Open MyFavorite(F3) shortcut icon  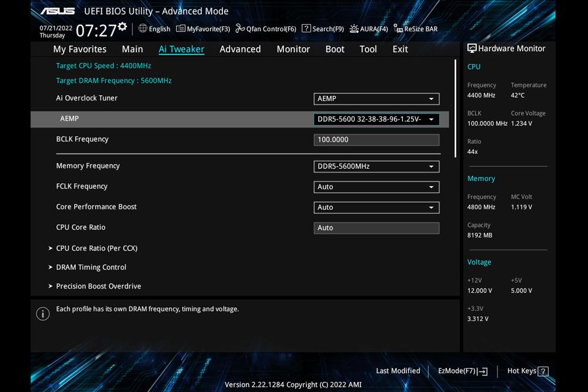[x=181, y=28]
